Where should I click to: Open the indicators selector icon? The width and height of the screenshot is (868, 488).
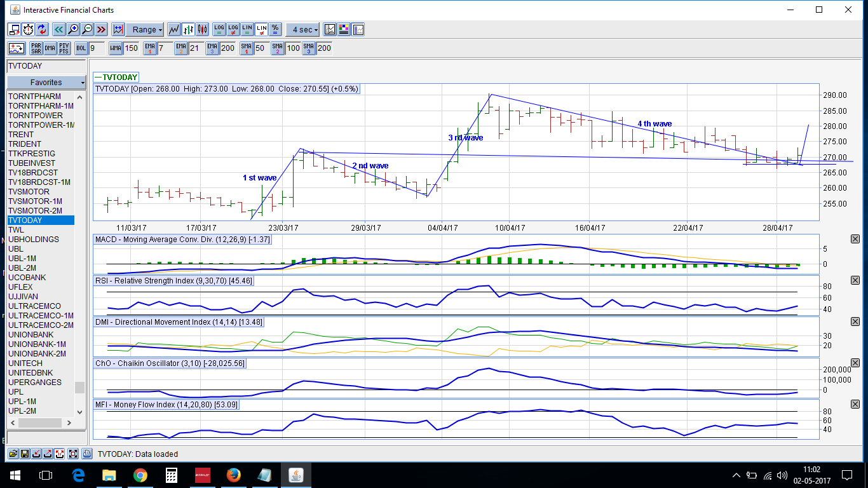coord(17,48)
